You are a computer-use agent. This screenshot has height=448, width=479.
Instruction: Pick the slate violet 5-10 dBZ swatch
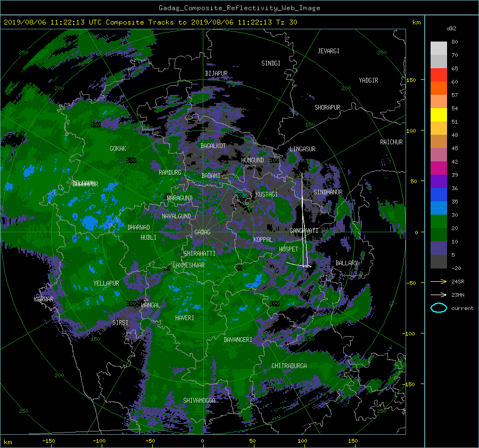(x=439, y=248)
